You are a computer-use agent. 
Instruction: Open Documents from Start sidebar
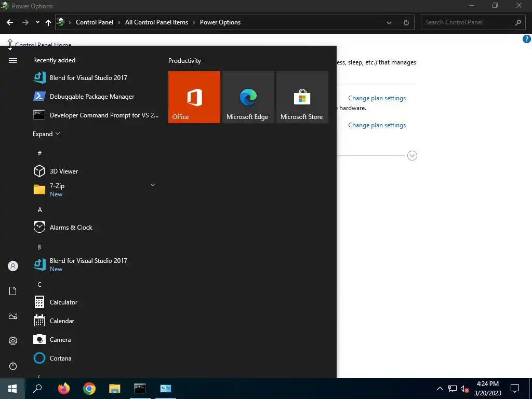pyautogui.click(x=13, y=291)
